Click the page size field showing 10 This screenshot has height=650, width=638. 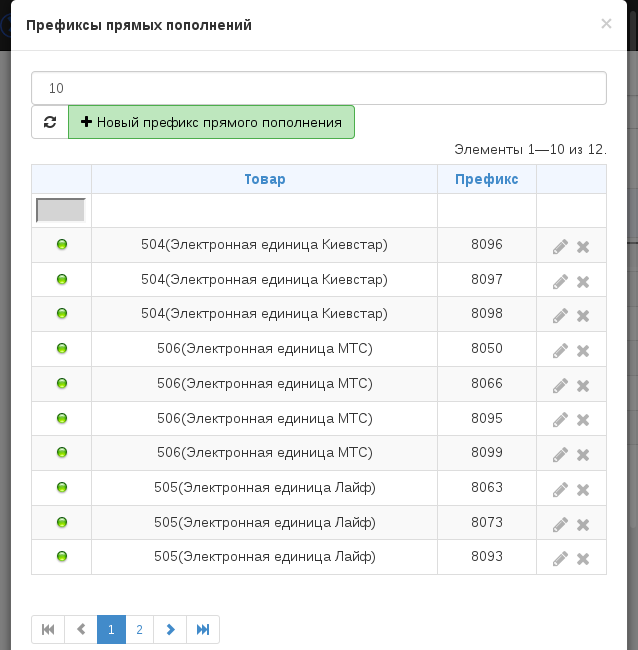319,88
